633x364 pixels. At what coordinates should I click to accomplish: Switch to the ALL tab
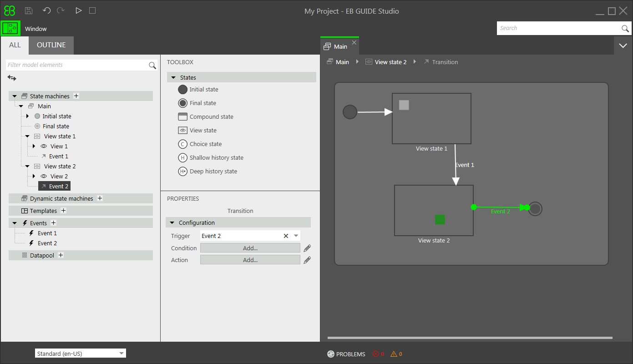click(x=15, y=45)
